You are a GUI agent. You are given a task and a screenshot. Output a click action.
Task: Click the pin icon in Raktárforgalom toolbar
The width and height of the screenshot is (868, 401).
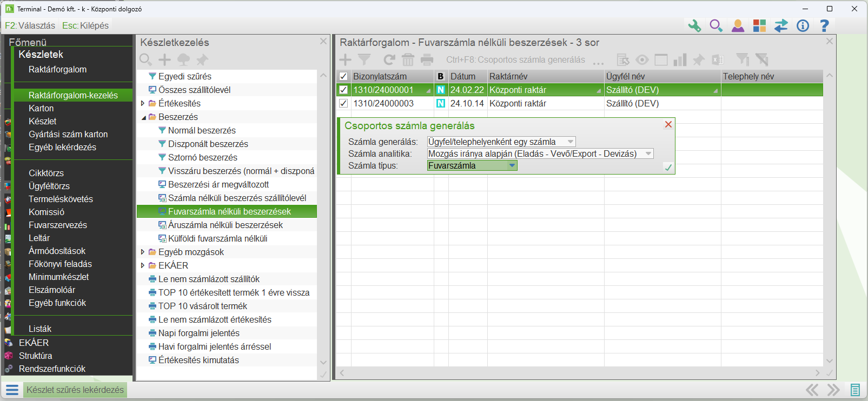coord(699,59)
